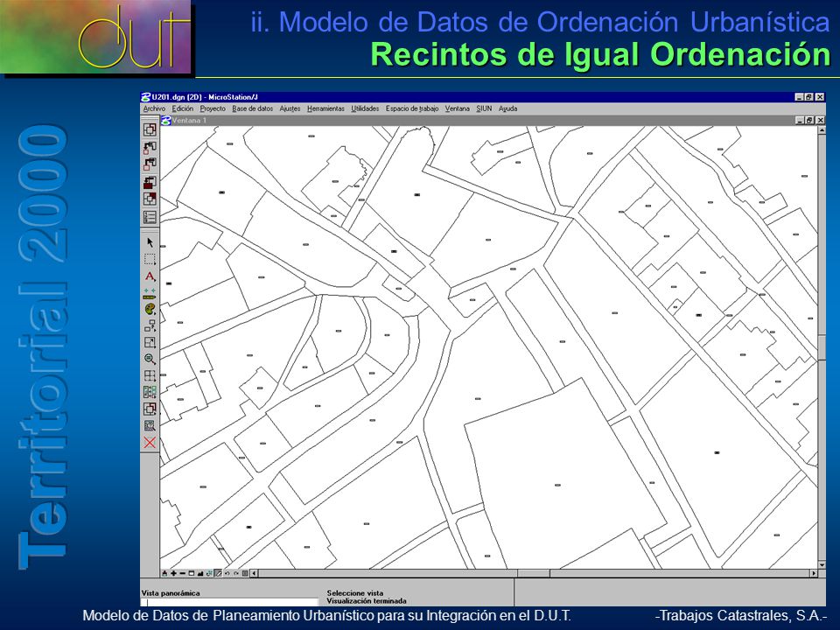Click the highlighted Pan View icon
The width and height of the screenshot is (840, 630).
pyautogui.click(x=218, y=573)
